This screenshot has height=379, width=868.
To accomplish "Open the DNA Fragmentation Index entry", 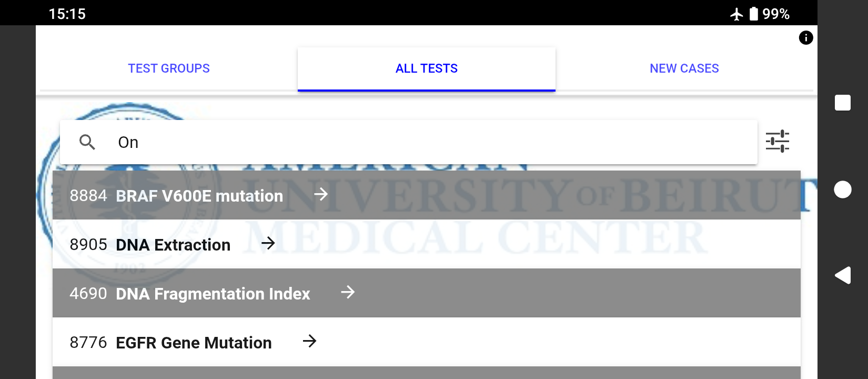I will tap(213, 294).
